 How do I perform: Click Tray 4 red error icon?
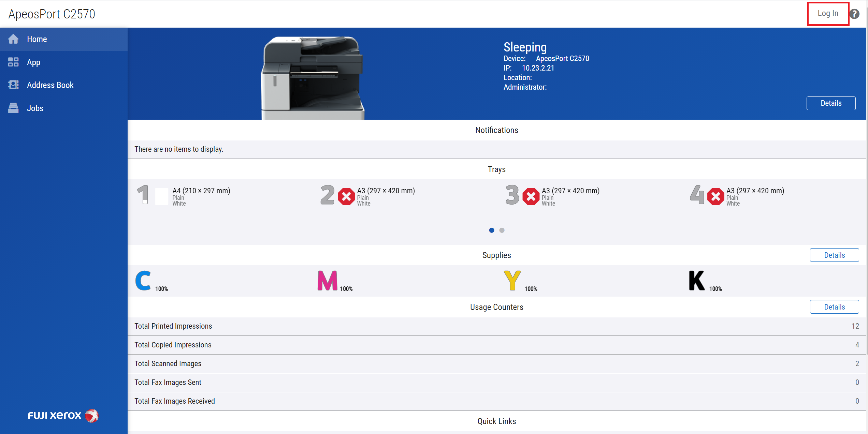click(x=715, y=196)
